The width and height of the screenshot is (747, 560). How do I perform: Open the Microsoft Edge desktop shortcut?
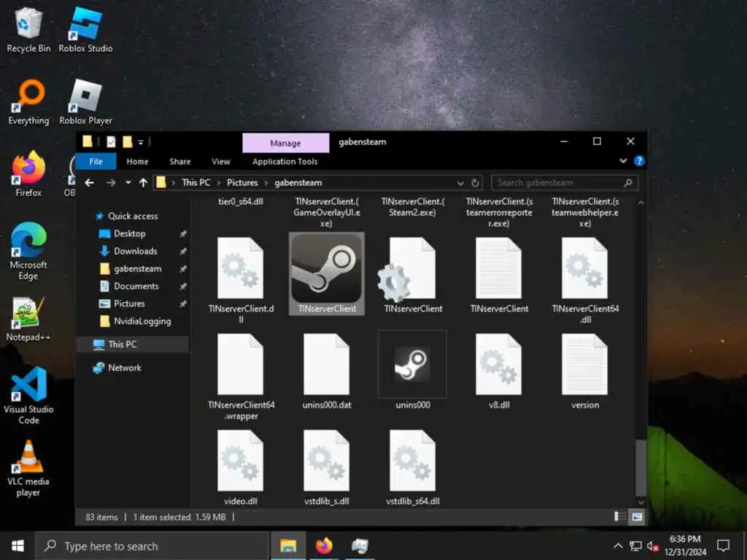28,252
